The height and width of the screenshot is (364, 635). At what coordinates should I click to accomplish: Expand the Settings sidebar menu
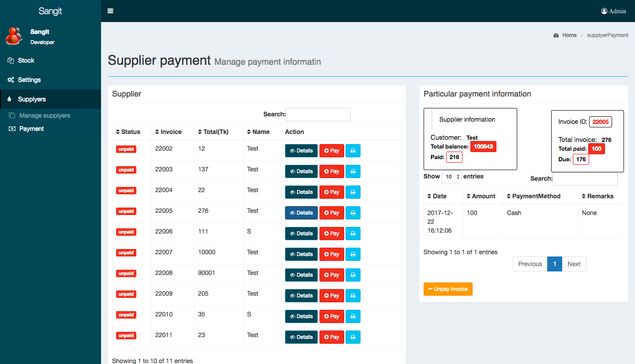coord(29,80)
